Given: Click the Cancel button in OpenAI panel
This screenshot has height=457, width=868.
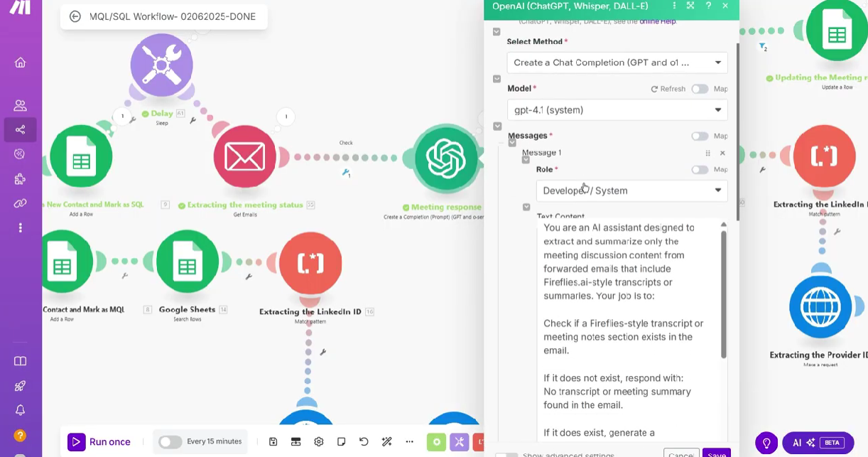Looking at the screenshot, I should tap(680, 453).
